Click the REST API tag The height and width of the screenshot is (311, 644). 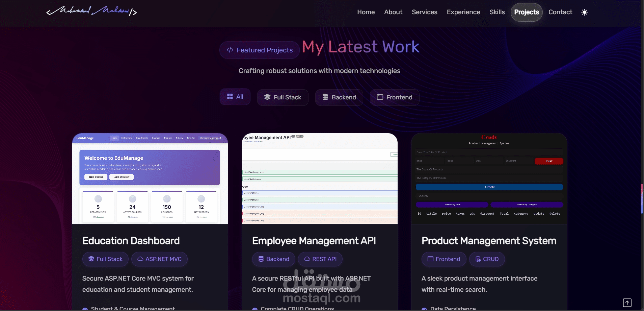point(320,259)
